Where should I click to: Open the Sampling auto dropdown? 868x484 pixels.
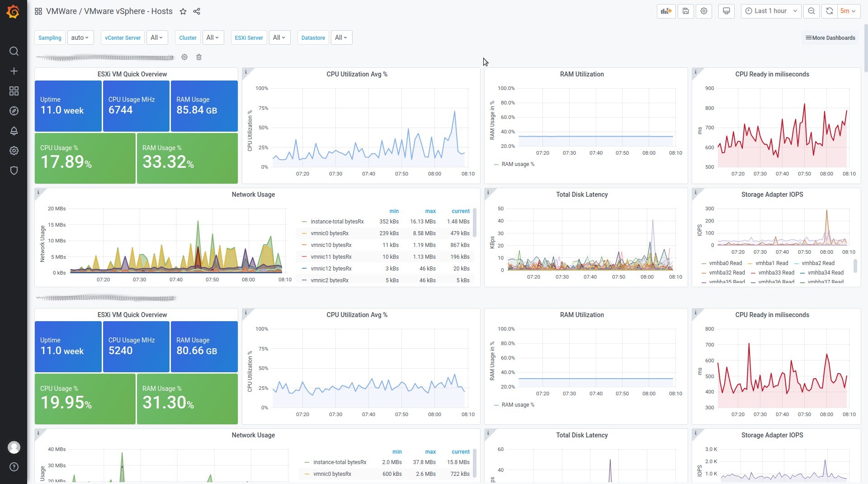[80, 38]
